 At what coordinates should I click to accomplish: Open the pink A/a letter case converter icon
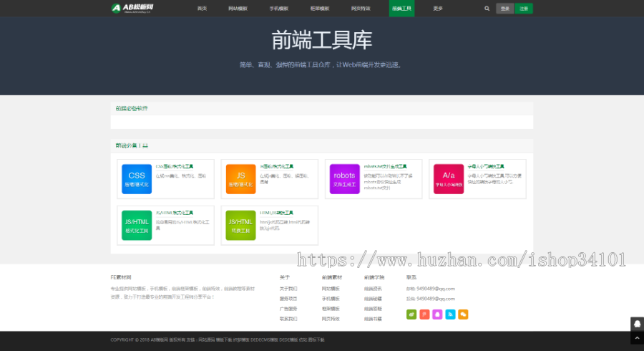pos(449,179)
